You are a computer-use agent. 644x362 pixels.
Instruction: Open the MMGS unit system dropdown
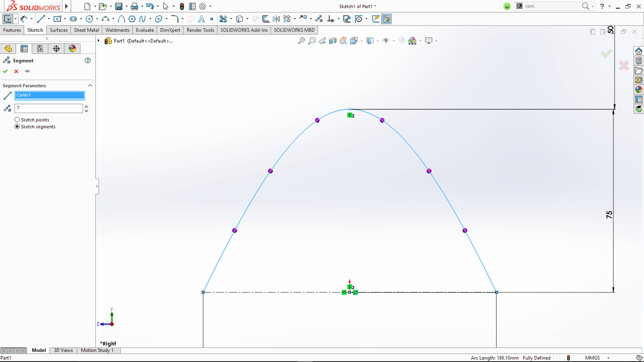608,358
